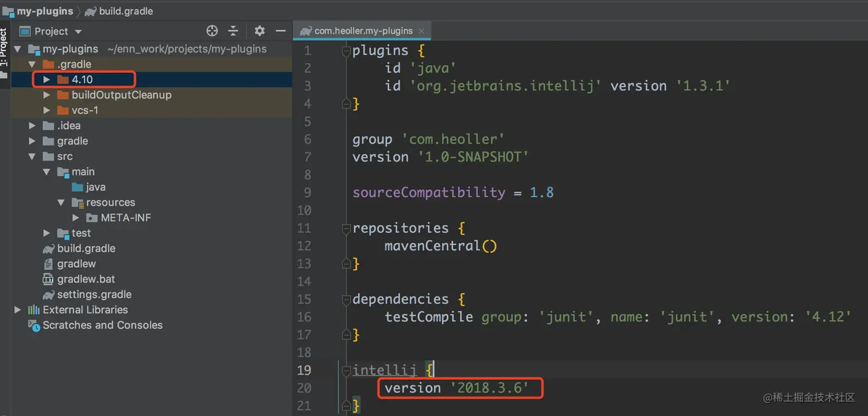Switch to com.heoller.my-plugins editor tab
This screenshot has height=416, width=868.
(x=363, y=30)
